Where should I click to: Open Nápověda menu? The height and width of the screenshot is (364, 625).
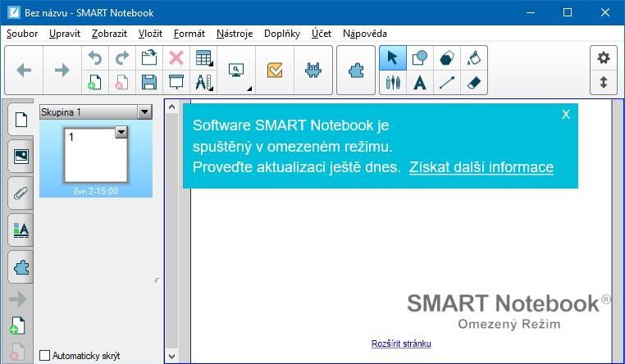(365, 34)
